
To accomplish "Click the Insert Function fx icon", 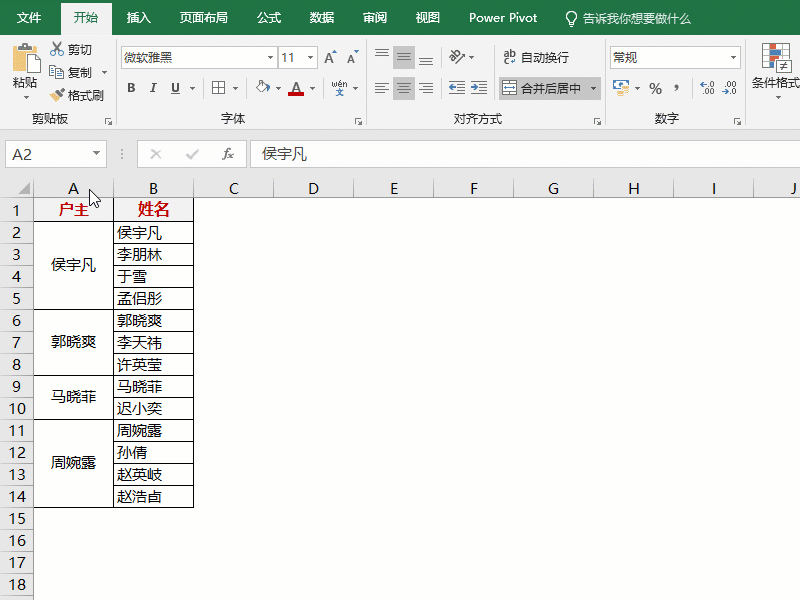I will pos(228,154).
